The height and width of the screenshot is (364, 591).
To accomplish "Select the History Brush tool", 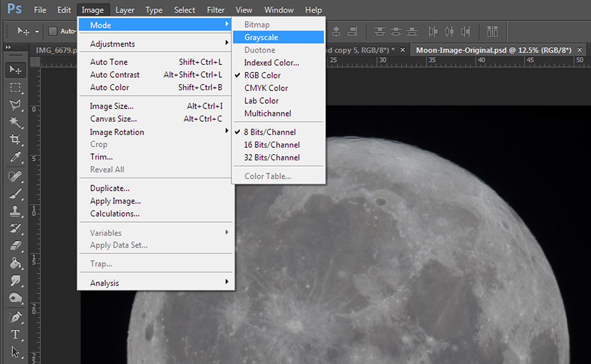I will click(x=15, y=229).
